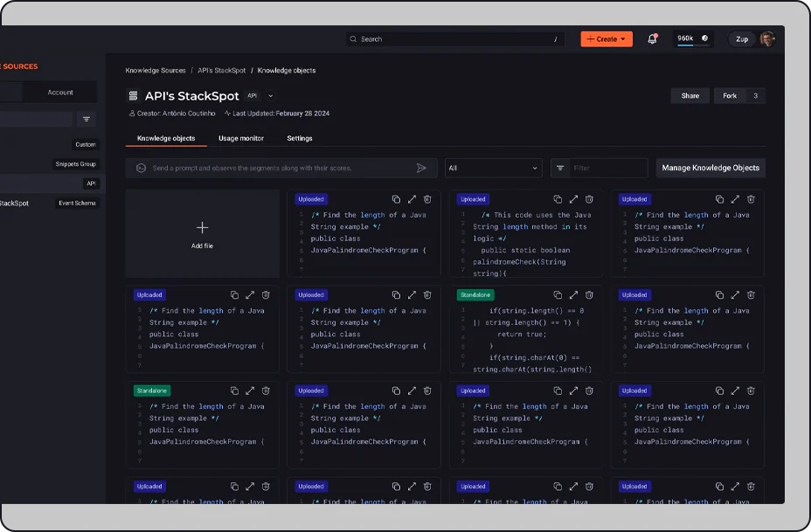Click 'Creator: Antônio Coutinho' text

click(176, 114)
